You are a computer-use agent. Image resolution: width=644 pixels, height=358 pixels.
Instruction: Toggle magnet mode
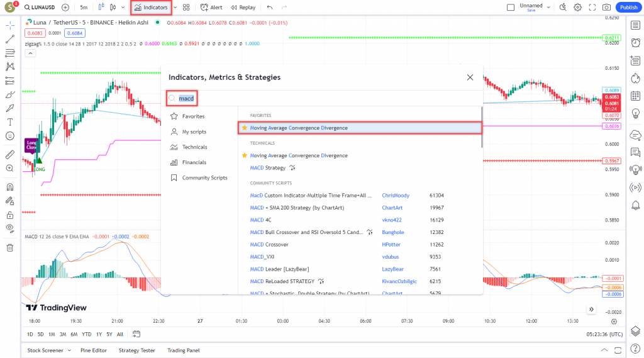pyautogui.click(x=10, y=187)
